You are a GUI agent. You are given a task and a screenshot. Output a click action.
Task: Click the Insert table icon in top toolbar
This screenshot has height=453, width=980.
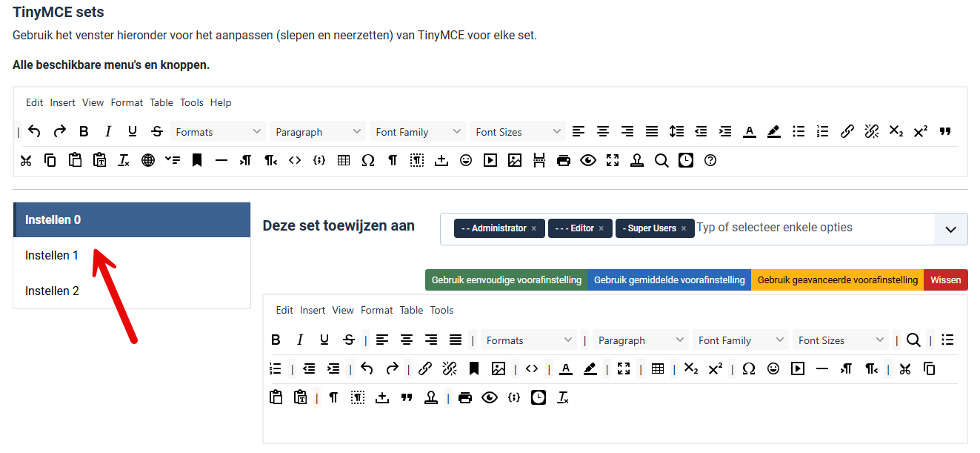(x=343, y=160)
